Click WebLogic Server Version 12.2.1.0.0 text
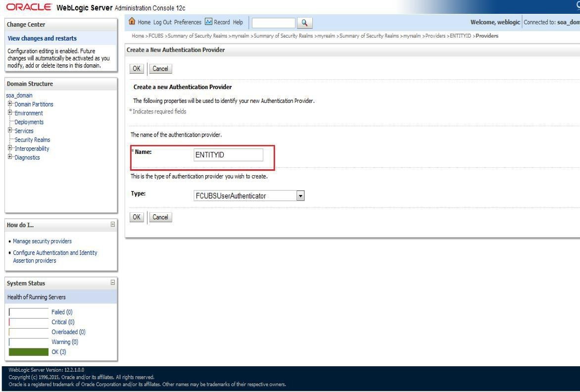Viewport: 580px width, 392px height. pyautogui.click(x=46, y=370)
